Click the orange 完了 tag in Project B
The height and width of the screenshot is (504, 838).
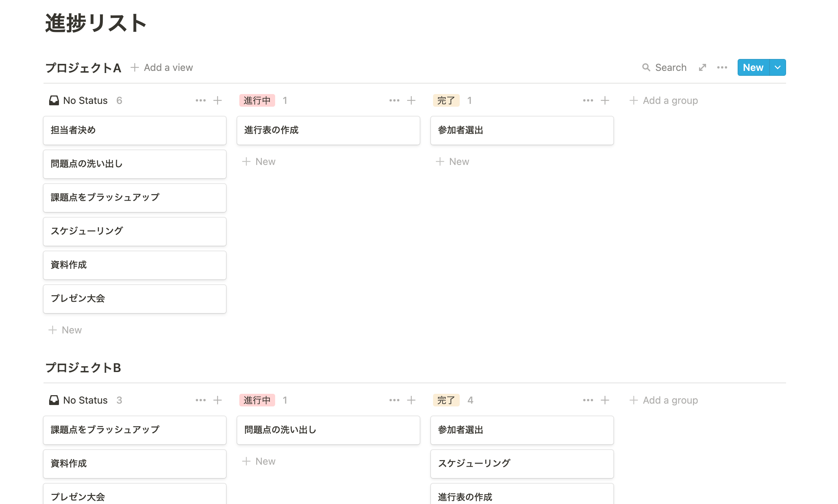[x=446, y=400]
